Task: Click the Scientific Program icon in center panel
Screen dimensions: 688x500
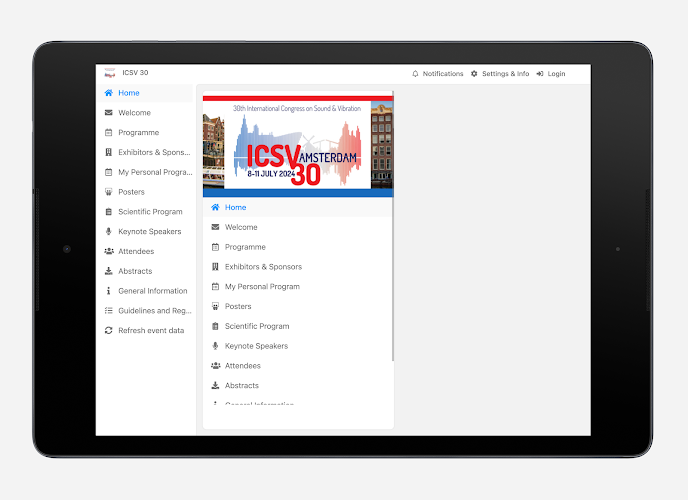Action: tap(215, 326)
